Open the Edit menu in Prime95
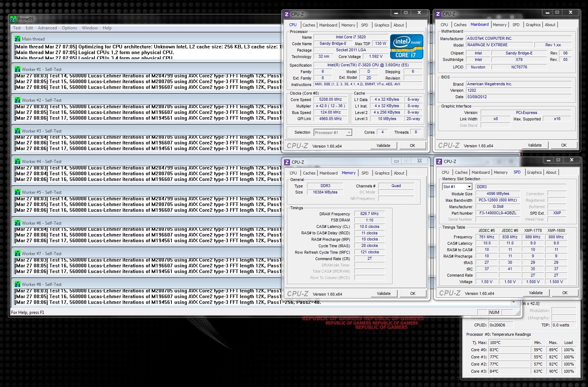Image resolution: width=588 pixels, height=387 pixels. point(29,28)
